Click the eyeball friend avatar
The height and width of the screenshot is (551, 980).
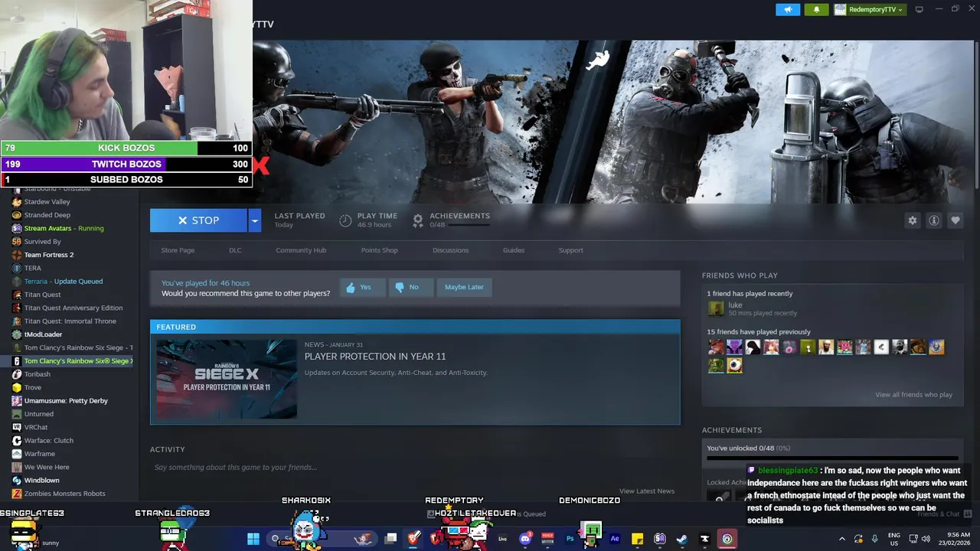734,366
